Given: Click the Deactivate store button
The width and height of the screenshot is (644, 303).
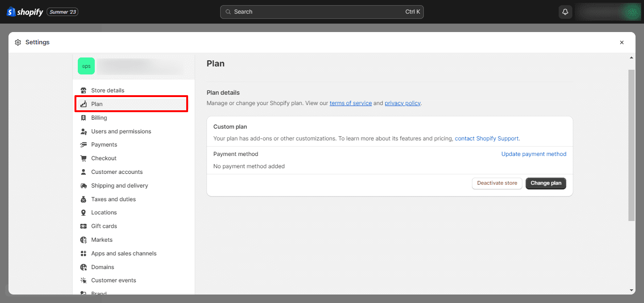Looking at the screenshot, I should point(497,183).
